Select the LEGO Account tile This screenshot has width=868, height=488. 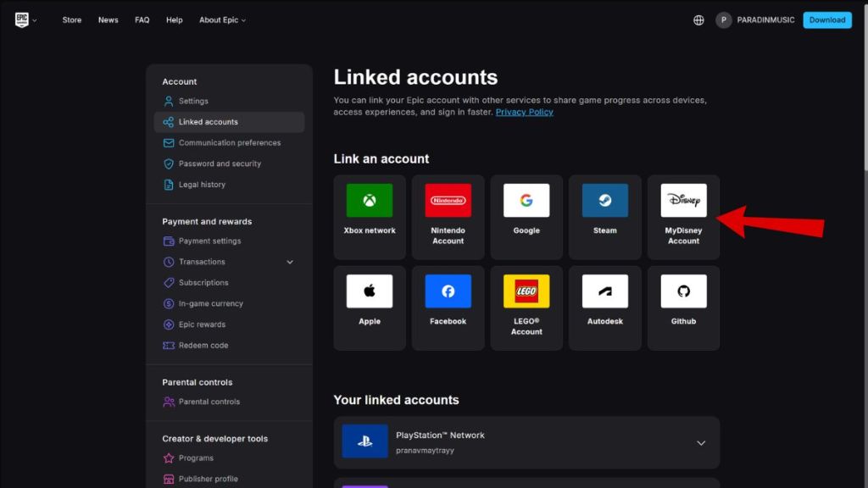[x=526, y=307]
